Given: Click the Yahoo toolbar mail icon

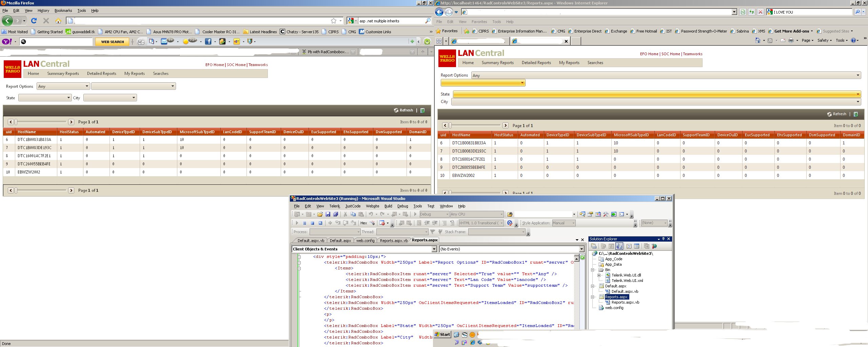Looking at the screenshot, I should (x=164, y=41).
